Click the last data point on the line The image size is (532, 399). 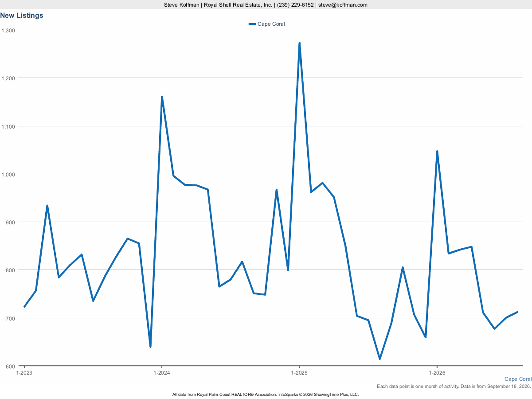click(517, 312)
